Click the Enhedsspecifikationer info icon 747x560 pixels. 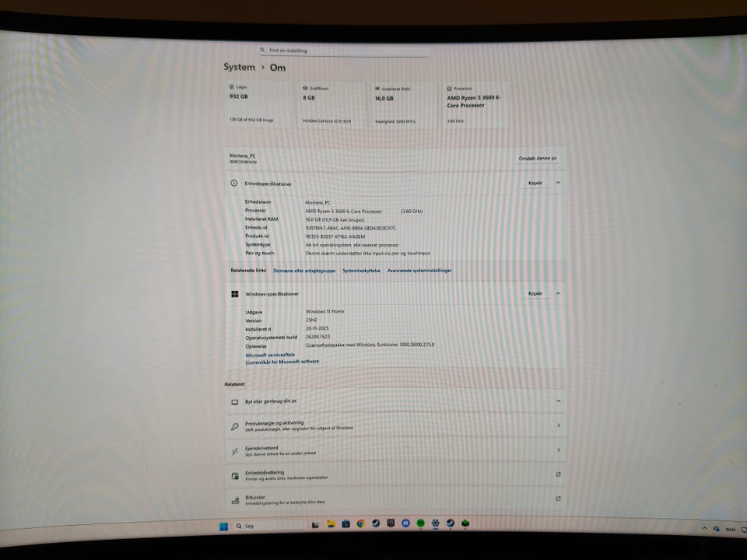pos(234,183)
